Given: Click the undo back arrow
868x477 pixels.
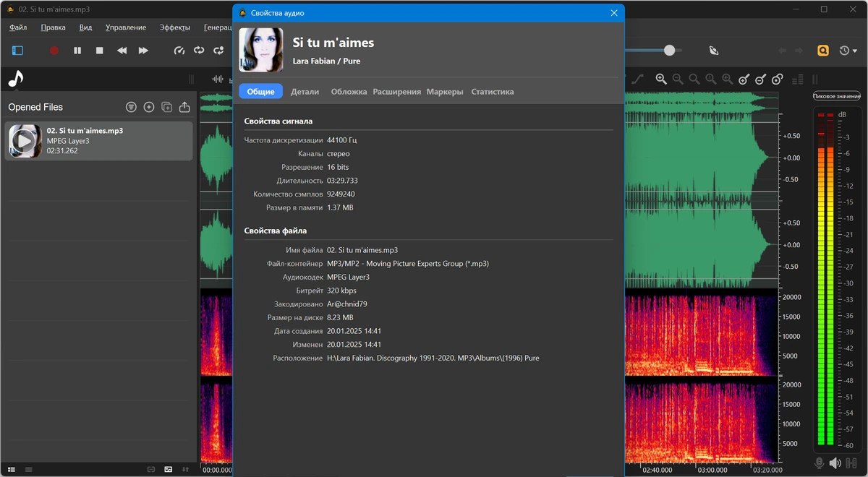Looking at the screenshot, I should (x=782, y=51).
